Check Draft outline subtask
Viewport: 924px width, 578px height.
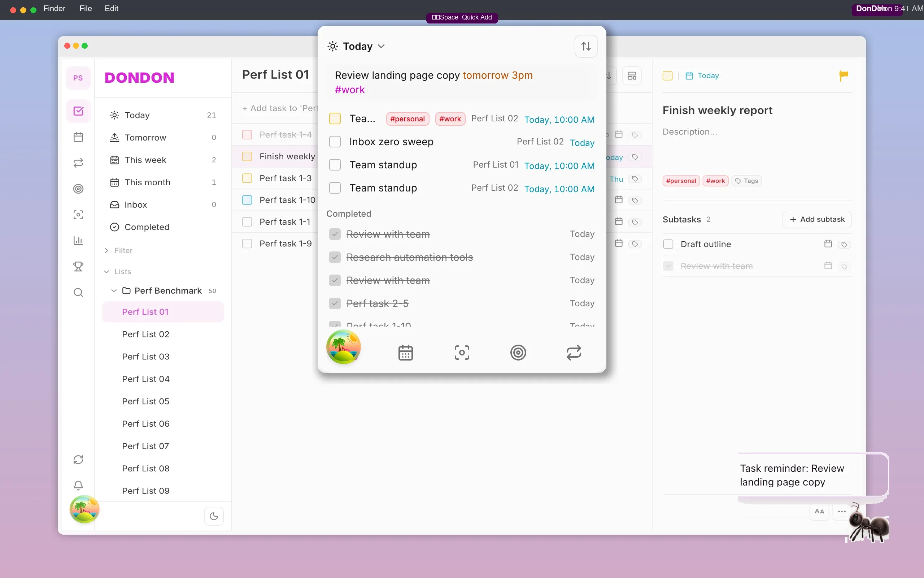(x=668, y=244)
